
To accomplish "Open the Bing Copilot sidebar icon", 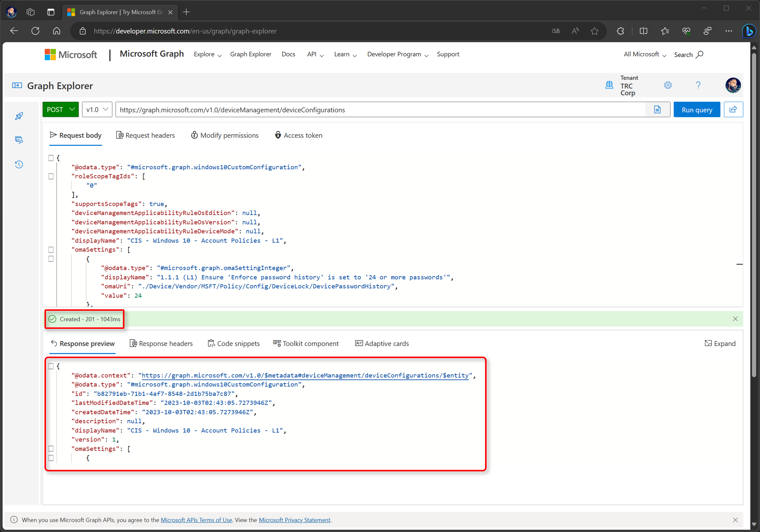I will click(749, 31).
